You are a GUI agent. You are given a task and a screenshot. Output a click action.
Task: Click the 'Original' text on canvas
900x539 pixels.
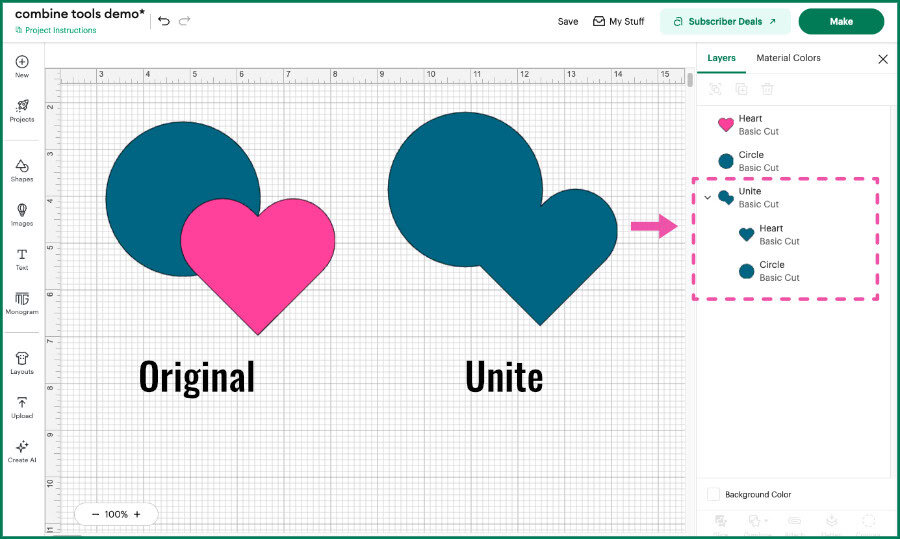click(197, 378)
